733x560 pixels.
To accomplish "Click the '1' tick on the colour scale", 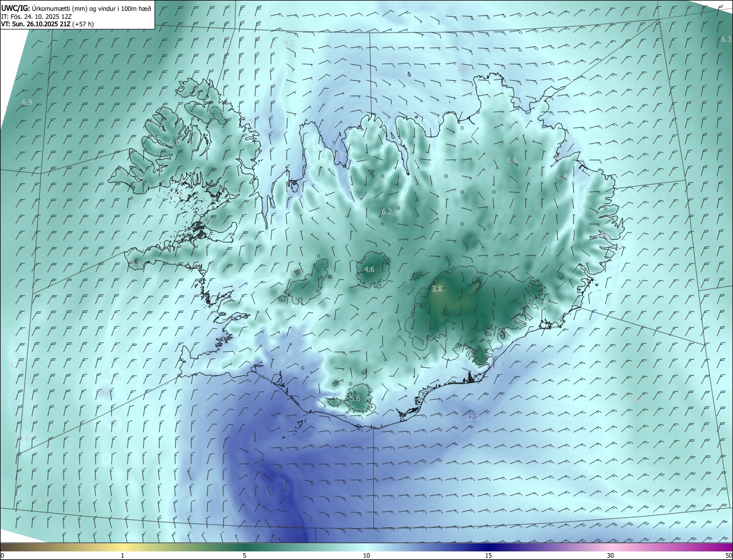I will (123, 555).
